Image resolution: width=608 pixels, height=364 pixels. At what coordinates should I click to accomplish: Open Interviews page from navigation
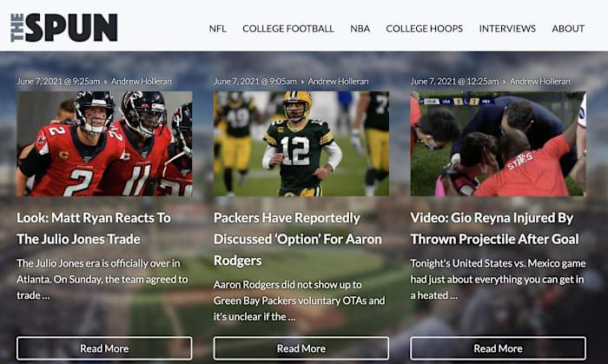(507, 29)
